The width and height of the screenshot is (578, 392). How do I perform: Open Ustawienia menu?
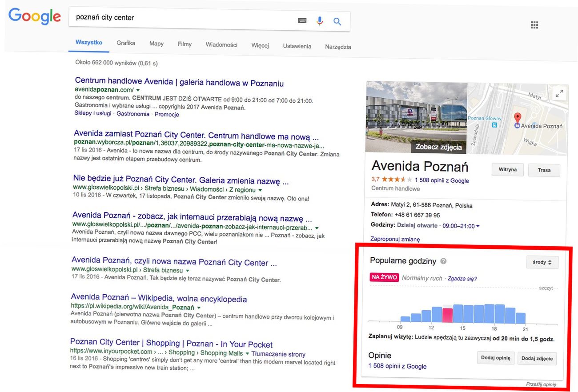point(297,46)
